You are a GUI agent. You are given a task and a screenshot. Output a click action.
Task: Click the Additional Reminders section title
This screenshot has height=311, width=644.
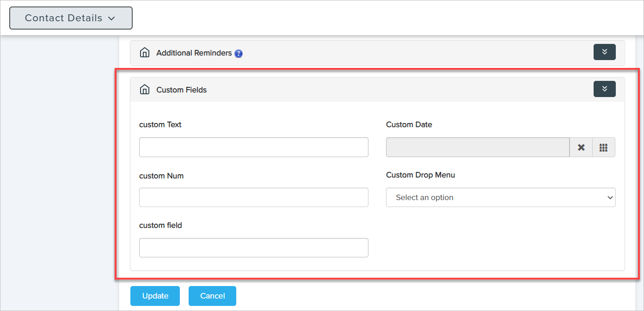(x=194, y=53)
